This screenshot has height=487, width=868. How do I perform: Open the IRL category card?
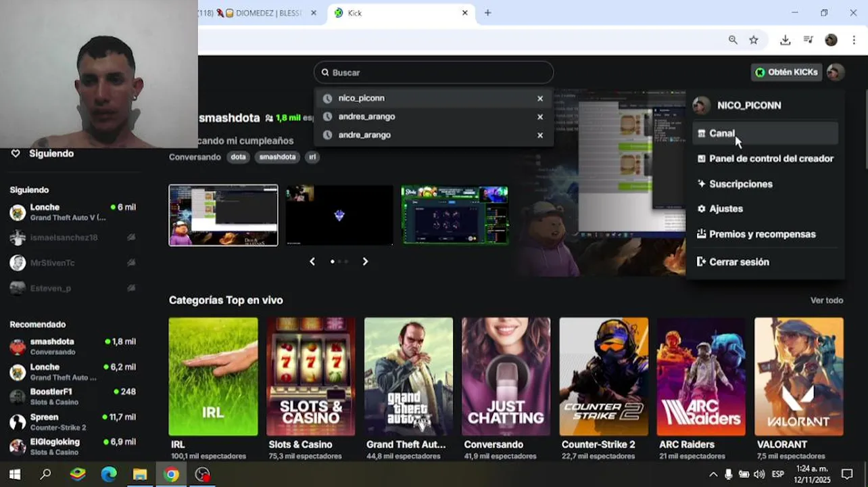213,377
